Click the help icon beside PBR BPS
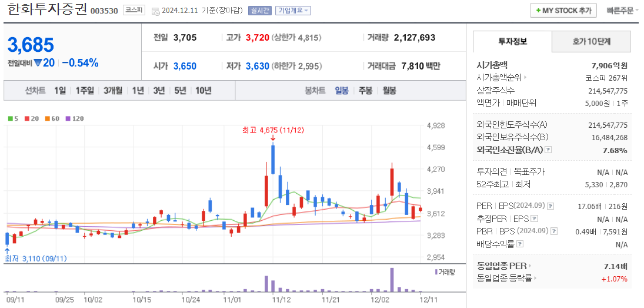The width and height of the screenshot is (644, 308). [x=554, y=231]
